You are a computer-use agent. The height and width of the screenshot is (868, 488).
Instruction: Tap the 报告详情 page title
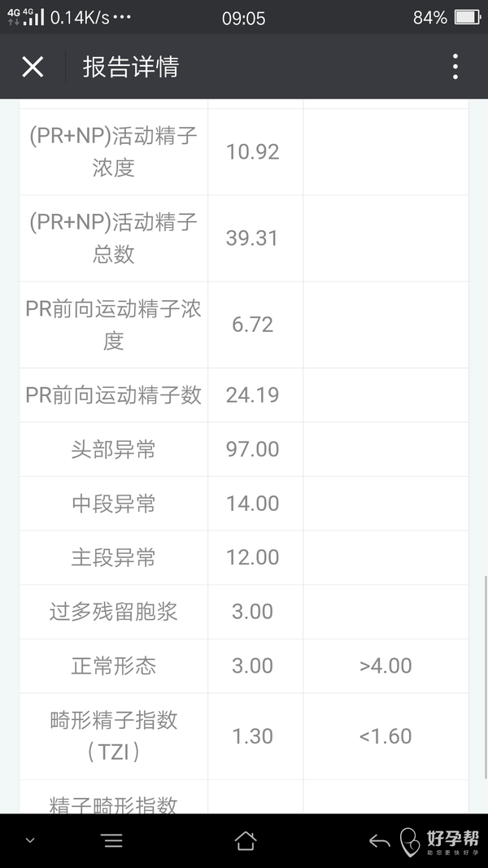pyautogui.click(x=130, y=67)
